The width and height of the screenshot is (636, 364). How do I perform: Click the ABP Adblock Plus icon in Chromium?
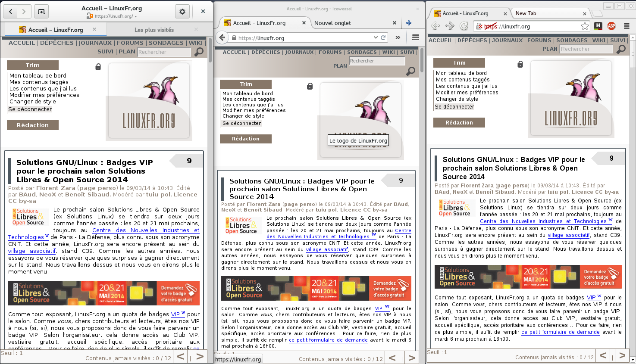pos(611,26)
